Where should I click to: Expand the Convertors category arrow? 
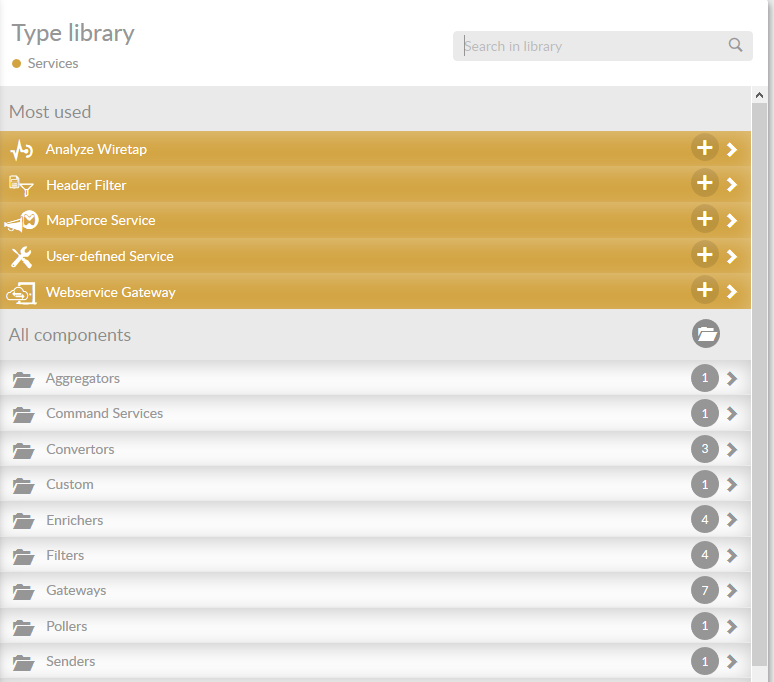pos(732,450)
